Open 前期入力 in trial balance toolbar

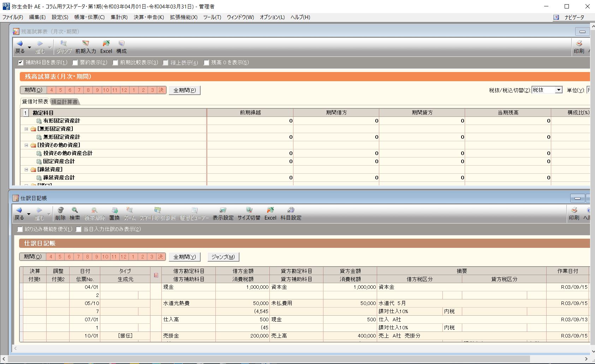coord(85,47)
